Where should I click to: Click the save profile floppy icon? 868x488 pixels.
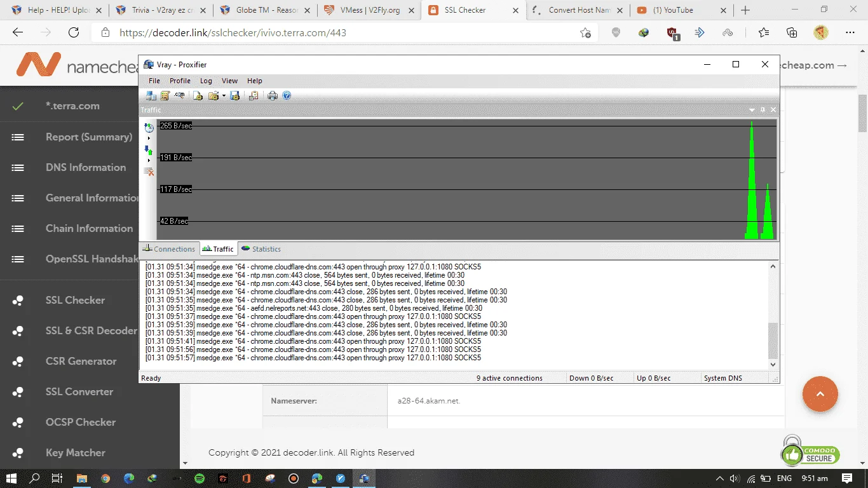(x=235, y=96)
